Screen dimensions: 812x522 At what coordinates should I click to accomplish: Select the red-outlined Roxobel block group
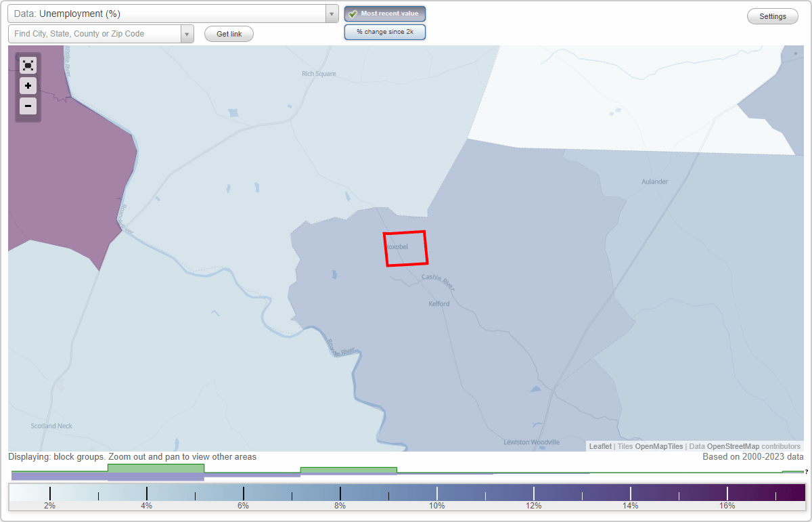(406, 248)
